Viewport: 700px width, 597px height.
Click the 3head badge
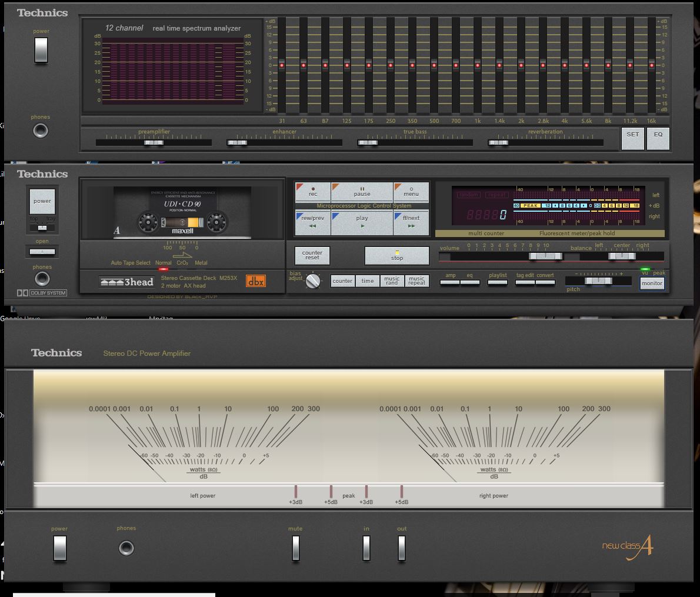pyautogui.click(x=127, y=282)
